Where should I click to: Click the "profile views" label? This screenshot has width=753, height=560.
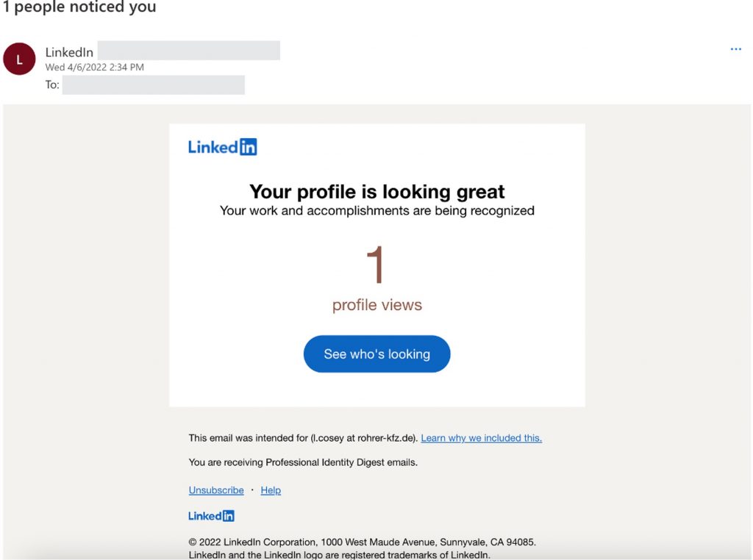376,305
